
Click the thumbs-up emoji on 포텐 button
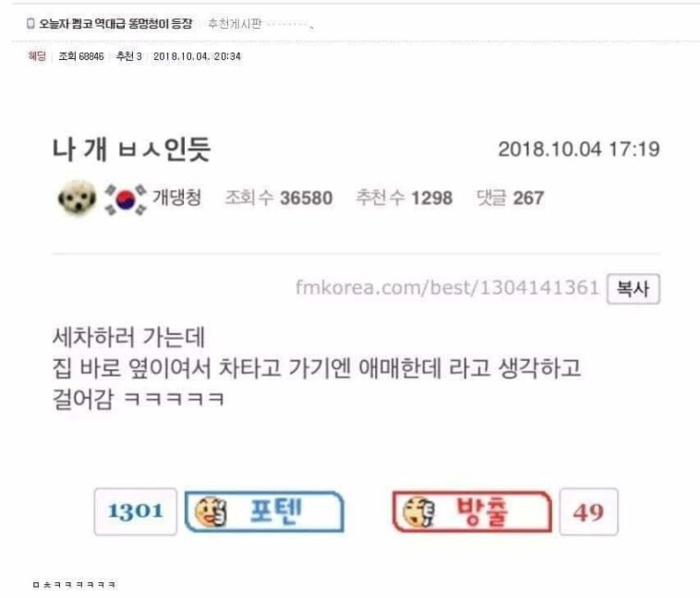coord(211,511)
